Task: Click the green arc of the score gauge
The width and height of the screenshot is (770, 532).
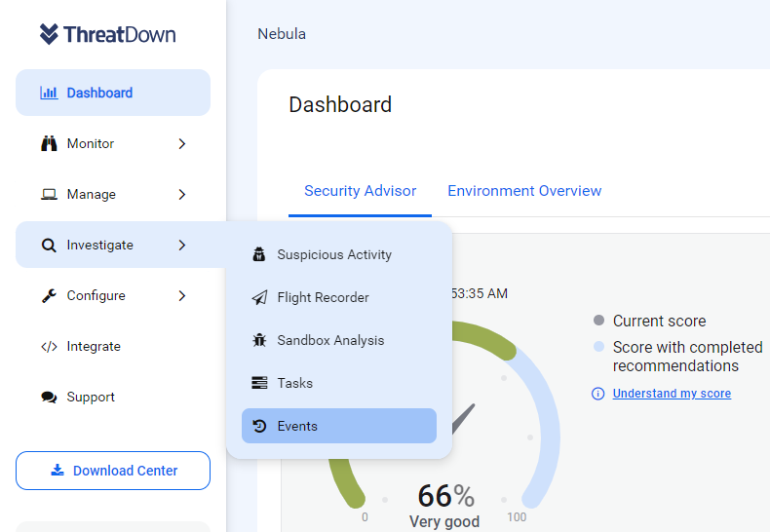Action: [485, 337]
